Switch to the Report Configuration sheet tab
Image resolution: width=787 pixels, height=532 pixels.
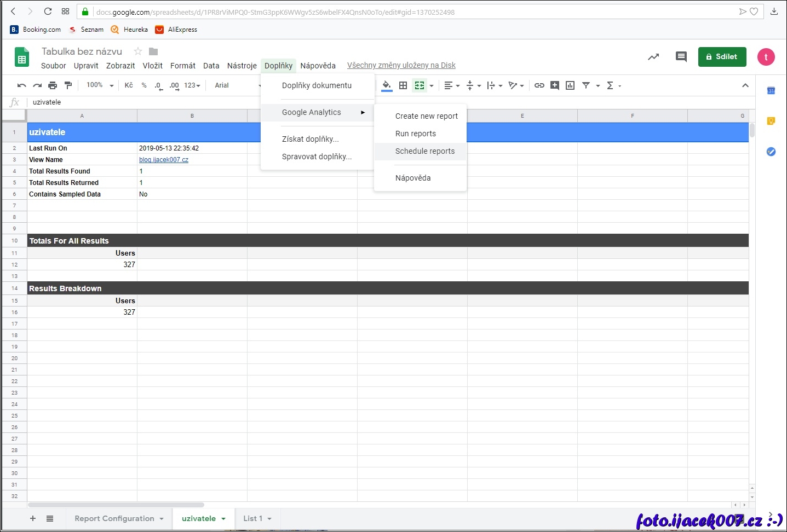[x=114, y=519]
